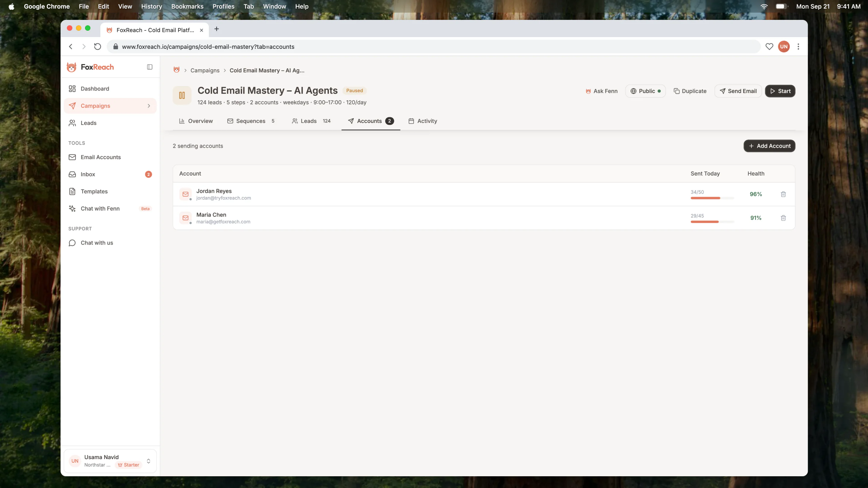Click jordan@tryfoxreach.com email text

click(x=223, y=198)
